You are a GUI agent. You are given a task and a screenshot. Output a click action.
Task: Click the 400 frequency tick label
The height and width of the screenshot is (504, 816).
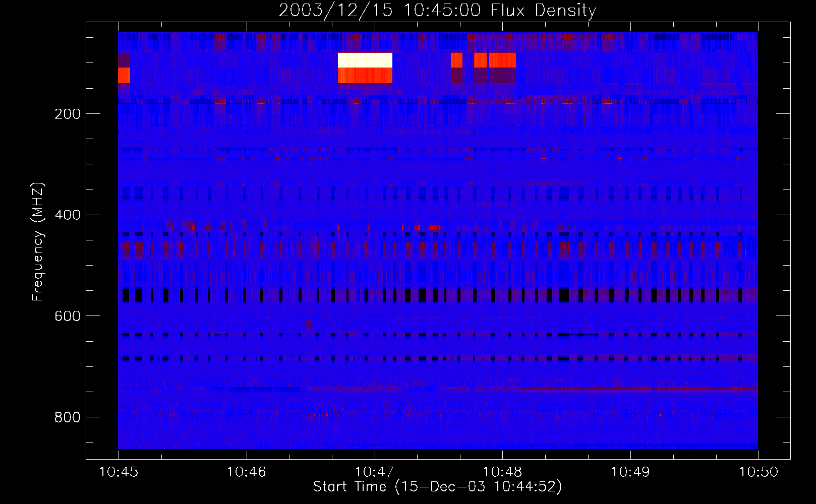coord(67,215)
